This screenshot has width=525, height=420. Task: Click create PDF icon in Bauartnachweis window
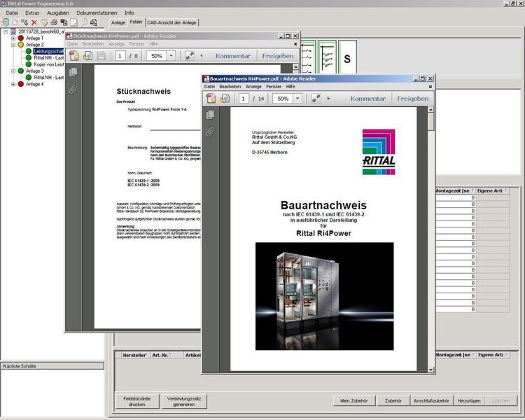(x=211, y=99)
